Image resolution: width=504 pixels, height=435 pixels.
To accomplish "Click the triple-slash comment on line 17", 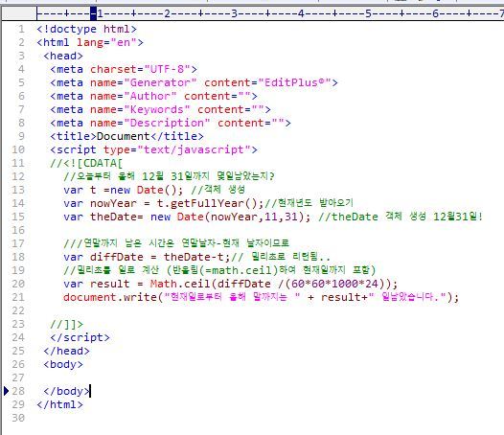I will [x=176, y=243].
